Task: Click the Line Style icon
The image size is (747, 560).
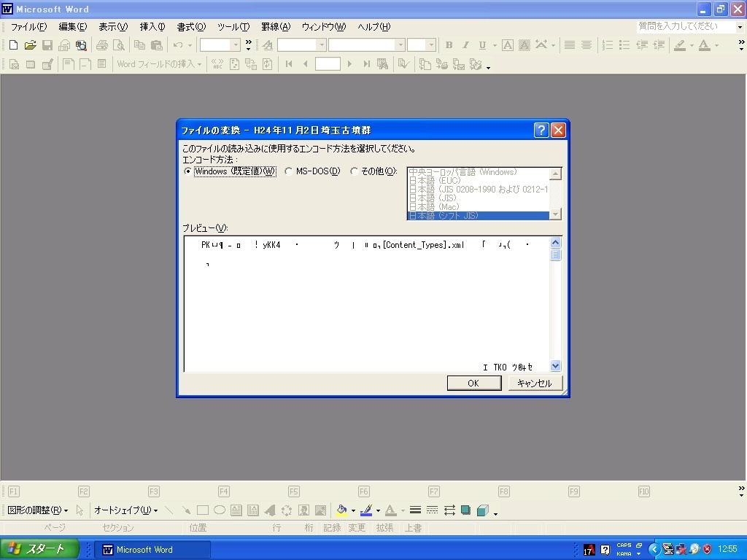Action: coord(415,510)
